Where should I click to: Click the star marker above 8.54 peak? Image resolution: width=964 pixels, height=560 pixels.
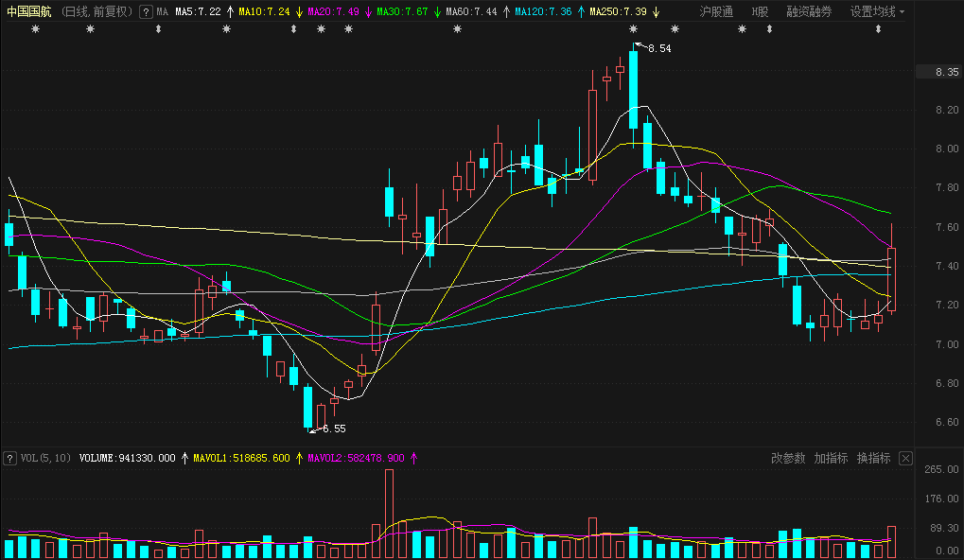634,29
